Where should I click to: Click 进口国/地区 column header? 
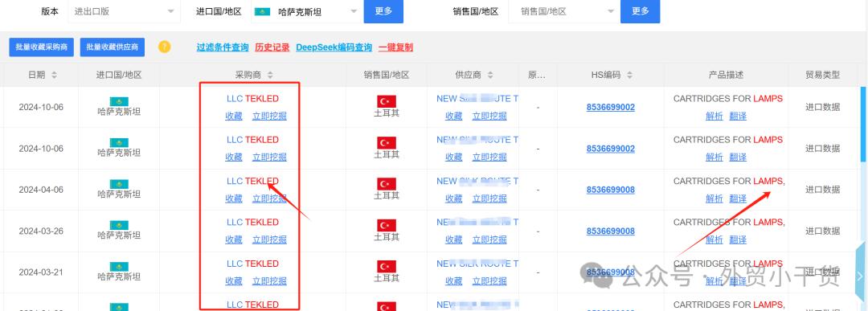point(119,75)
